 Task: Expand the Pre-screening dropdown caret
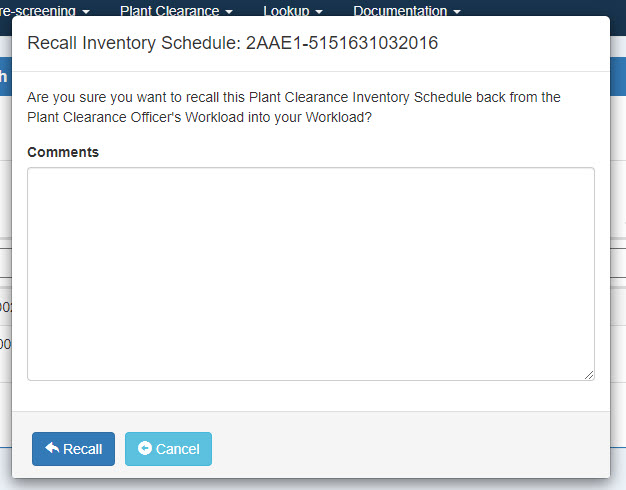tap(85, 12)
